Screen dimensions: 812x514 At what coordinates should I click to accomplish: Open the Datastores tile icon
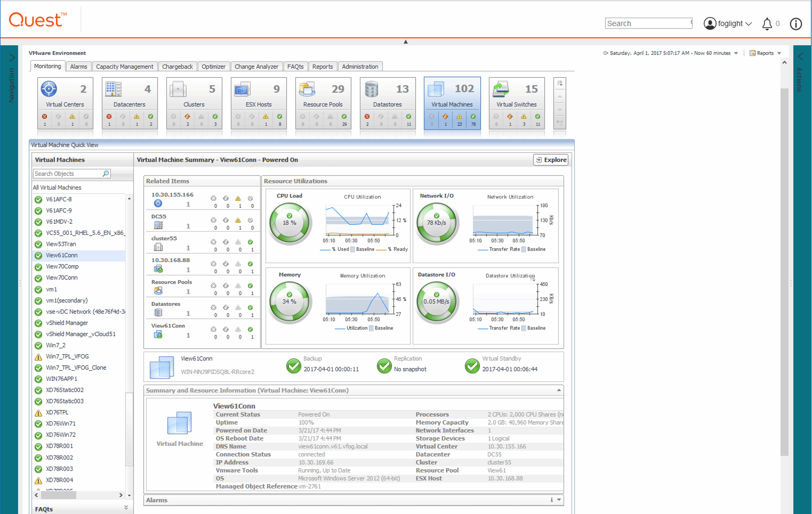pyautogui.click(x=371, y=88)
